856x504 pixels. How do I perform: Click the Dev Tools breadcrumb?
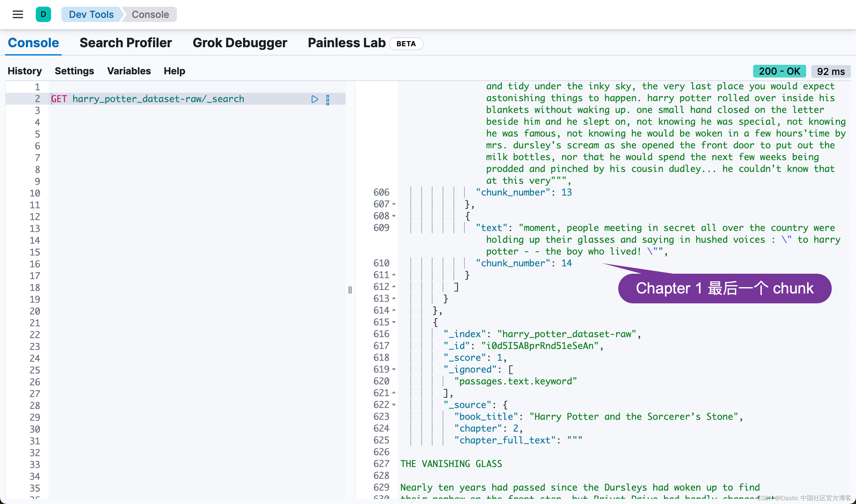click(x=91, y=15)
